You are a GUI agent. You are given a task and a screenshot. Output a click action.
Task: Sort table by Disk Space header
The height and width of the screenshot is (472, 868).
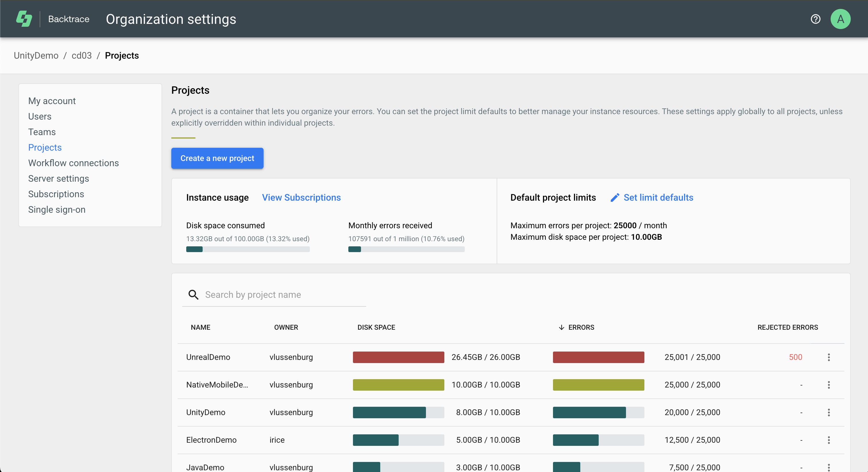coord(376,327)
